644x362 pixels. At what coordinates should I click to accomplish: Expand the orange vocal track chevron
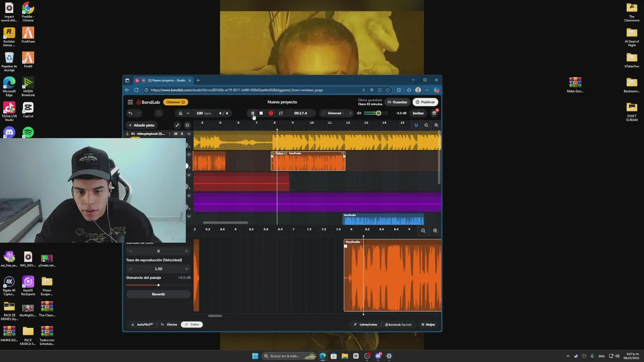point(189,154)
